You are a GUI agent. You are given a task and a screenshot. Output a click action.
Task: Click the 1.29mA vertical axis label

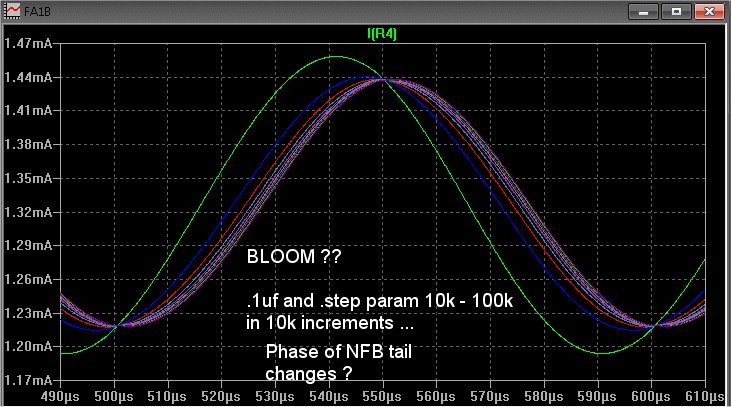28,245
